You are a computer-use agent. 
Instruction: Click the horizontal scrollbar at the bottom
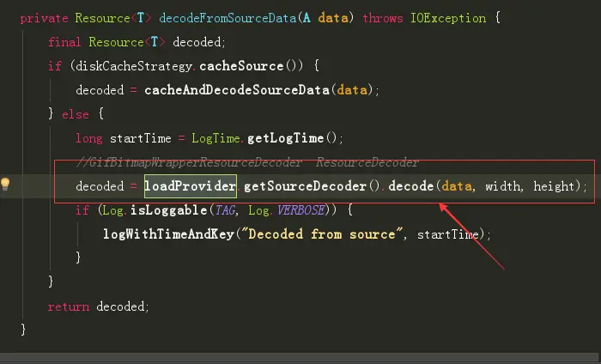[x=300, y=357]
